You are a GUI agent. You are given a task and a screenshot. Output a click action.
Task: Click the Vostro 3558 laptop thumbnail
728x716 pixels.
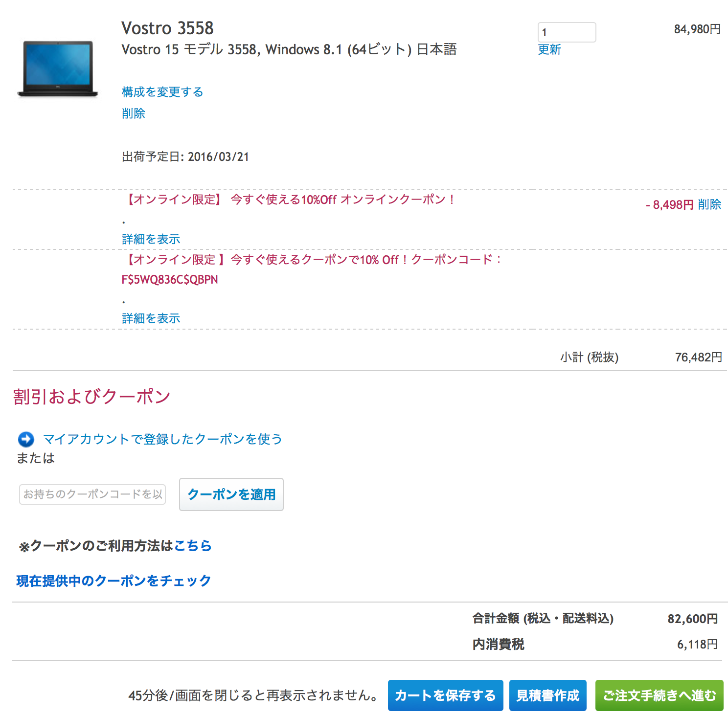point(58,69)
